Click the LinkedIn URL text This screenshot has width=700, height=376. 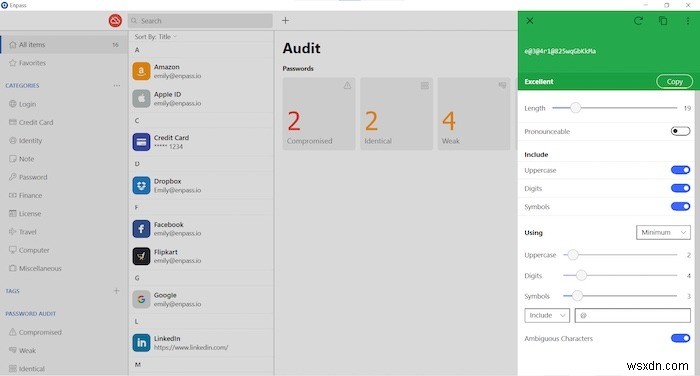pos(191,347)
